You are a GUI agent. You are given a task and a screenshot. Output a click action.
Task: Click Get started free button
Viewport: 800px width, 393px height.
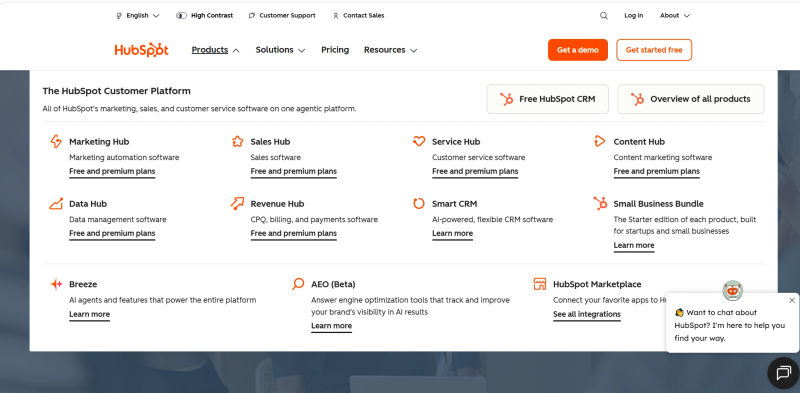click(654, 50)
